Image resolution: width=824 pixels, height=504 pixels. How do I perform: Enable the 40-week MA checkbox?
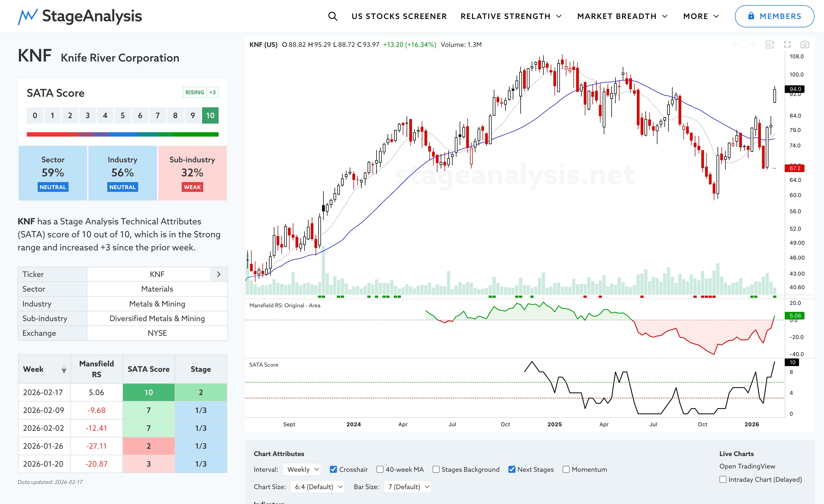(x=380, y=469)
